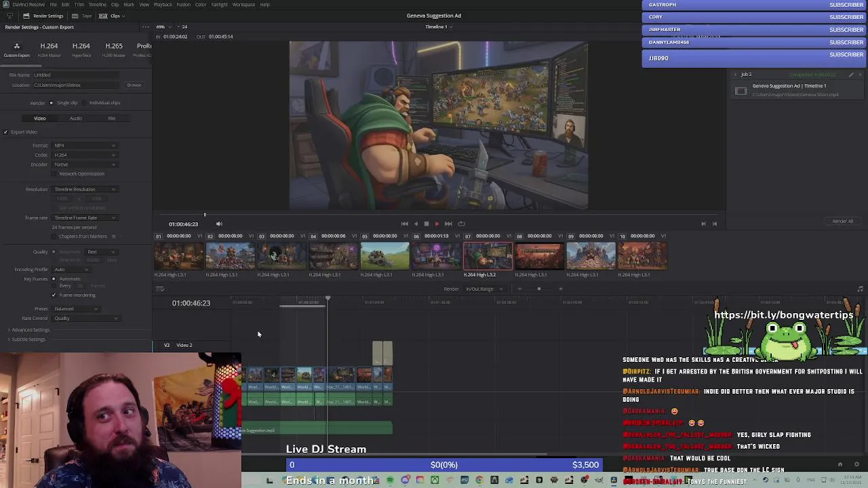Click the Location path field
This screenshot has width=868, height=488.
(x=77, y=85)
